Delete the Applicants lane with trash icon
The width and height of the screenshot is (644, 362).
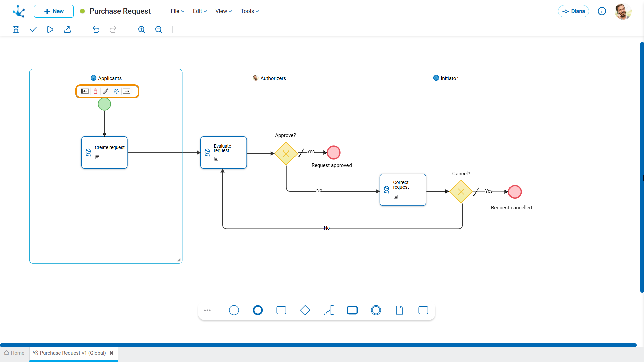pyautogui.click(x=95, y=91)
